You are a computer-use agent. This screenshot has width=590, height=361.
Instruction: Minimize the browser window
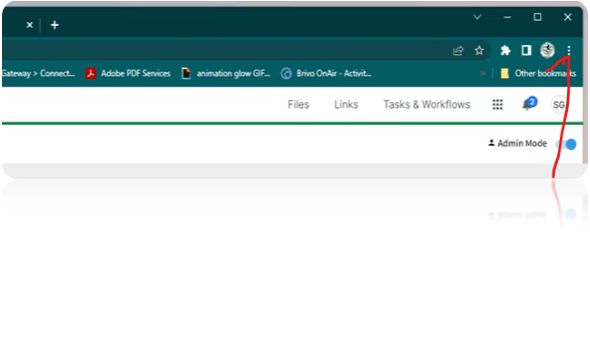(x=507, y=17)
